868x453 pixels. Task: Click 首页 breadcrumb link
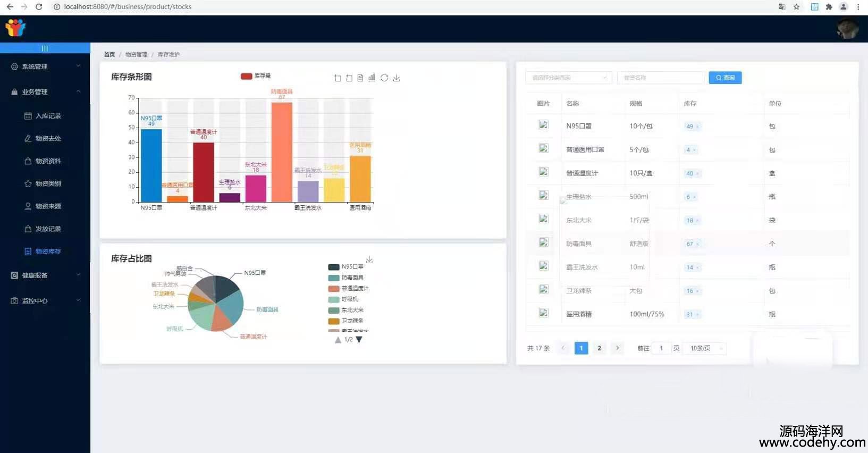(x=109, y=54)
